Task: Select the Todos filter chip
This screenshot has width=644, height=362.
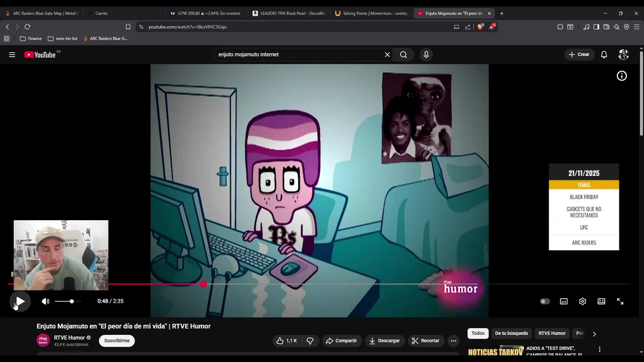Action: coord(478,333)
